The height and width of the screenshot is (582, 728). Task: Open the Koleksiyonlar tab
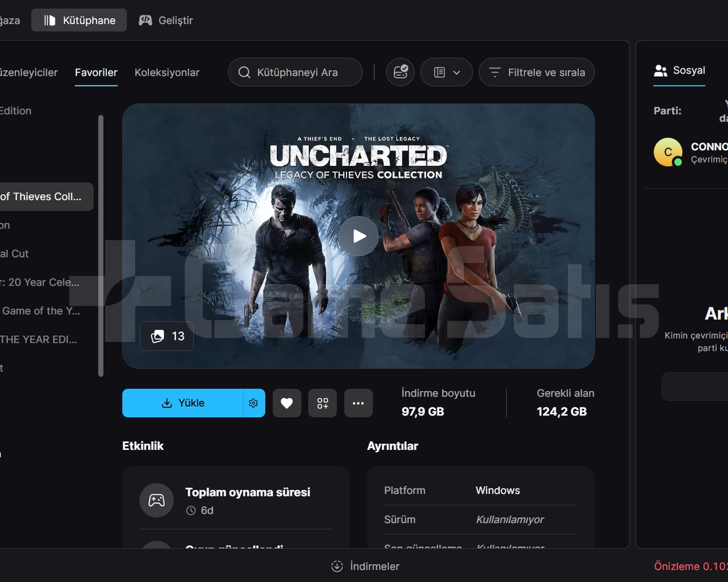tap(167, 72)
